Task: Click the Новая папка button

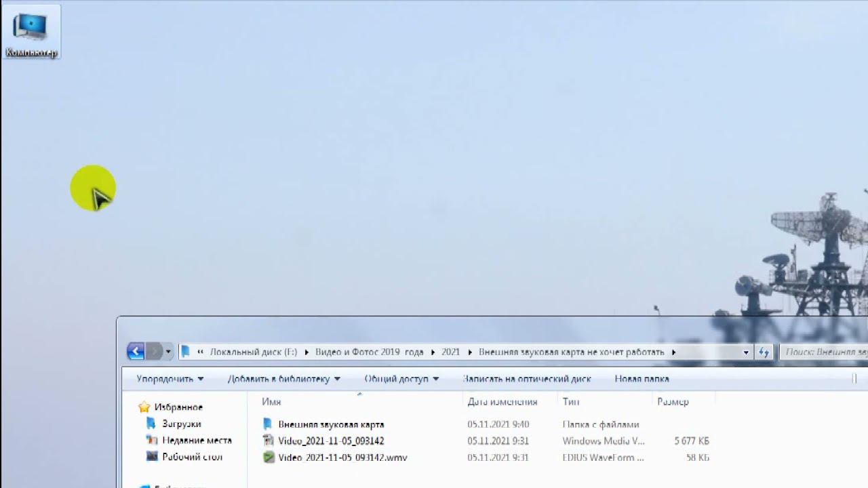Action: tap(642, 379)
